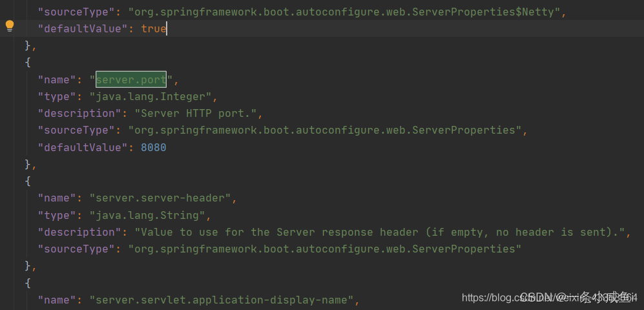This screenshot has width=644, height=310.
Task: Click the opening brace above server.server-header
Action: coord(28,181)
